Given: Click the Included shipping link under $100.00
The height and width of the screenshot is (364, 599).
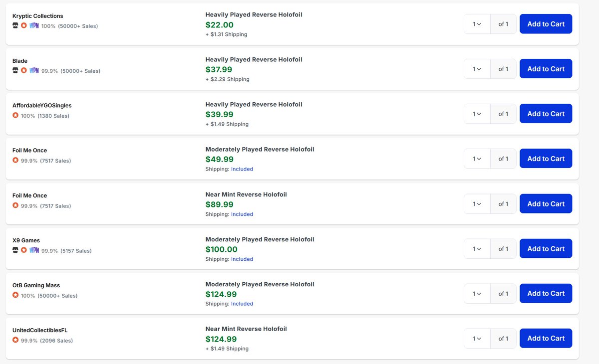Looking at the screenshot, I should point(242,259).
